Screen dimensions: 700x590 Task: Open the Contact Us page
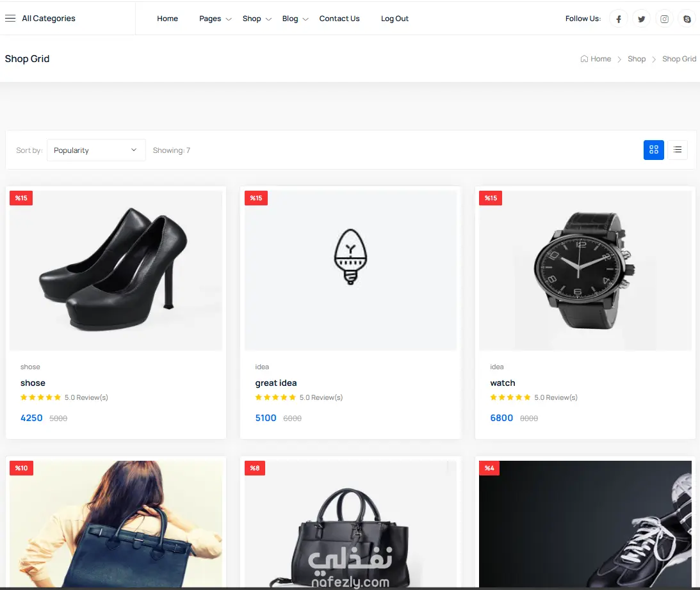click(x=339, y=19)
